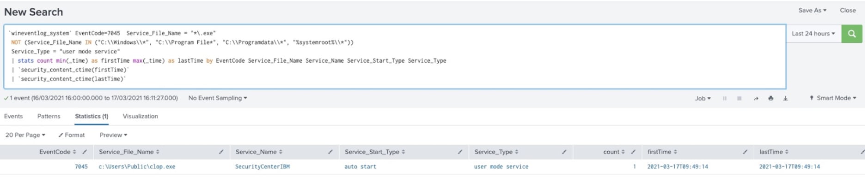This screenshot has width=868, height=177.
Task: Open the Save As menu
Action: pyautogui.click(x=812, y=10)
